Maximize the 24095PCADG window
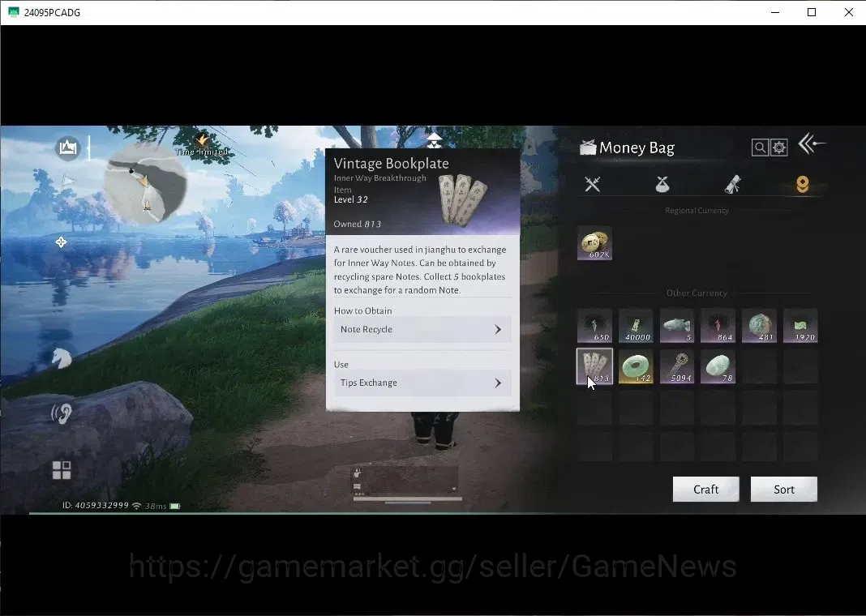866x616 pixels. click(812, 12)
